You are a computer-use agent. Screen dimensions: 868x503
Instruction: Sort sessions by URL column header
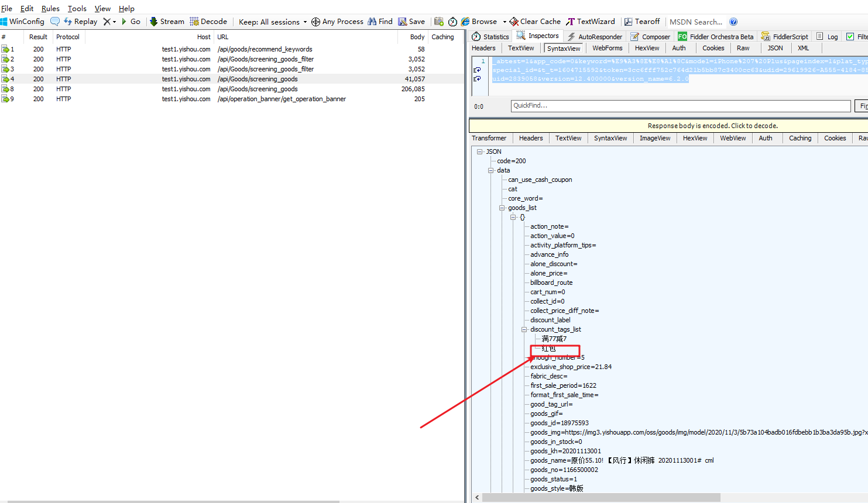point(304,37)
